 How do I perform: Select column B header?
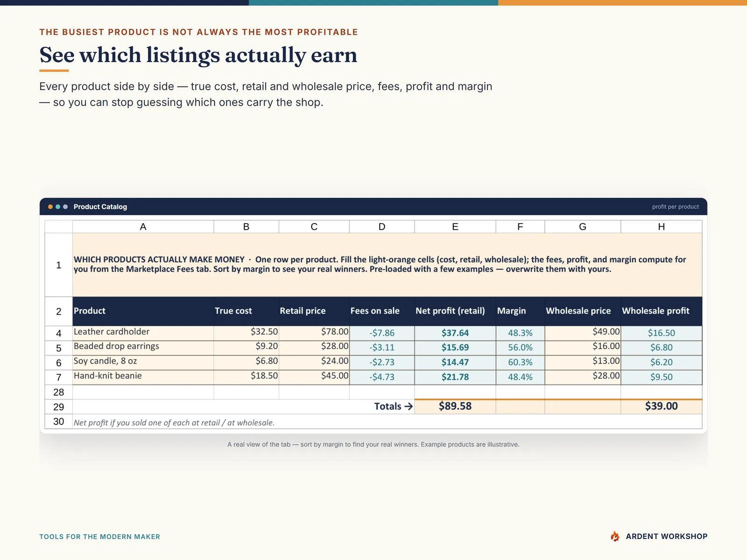tap(246, 227)
